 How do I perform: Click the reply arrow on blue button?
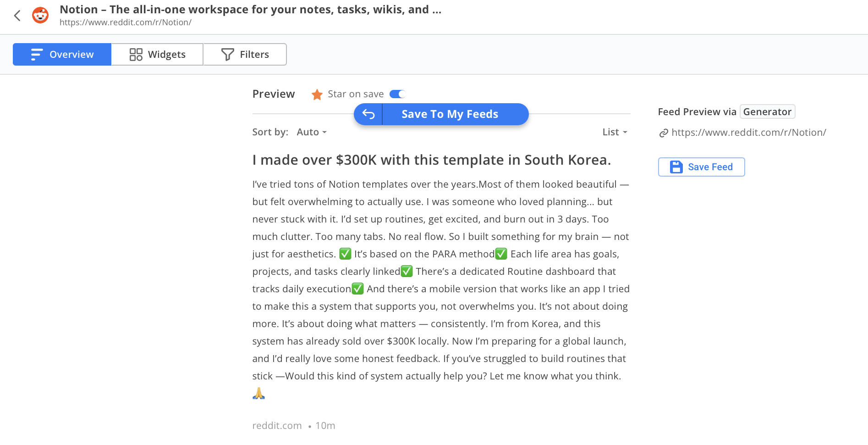coord(368,114)
